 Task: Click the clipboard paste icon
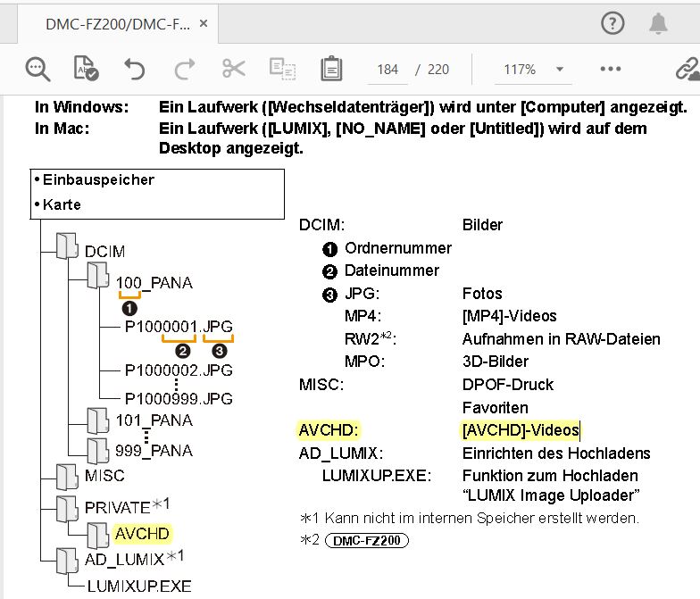331,69
